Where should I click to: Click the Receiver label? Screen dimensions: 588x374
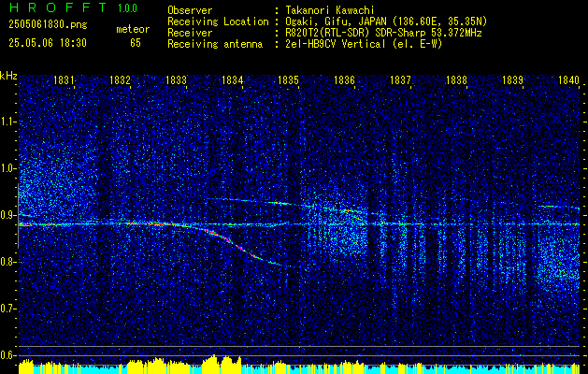pos(190,33)
